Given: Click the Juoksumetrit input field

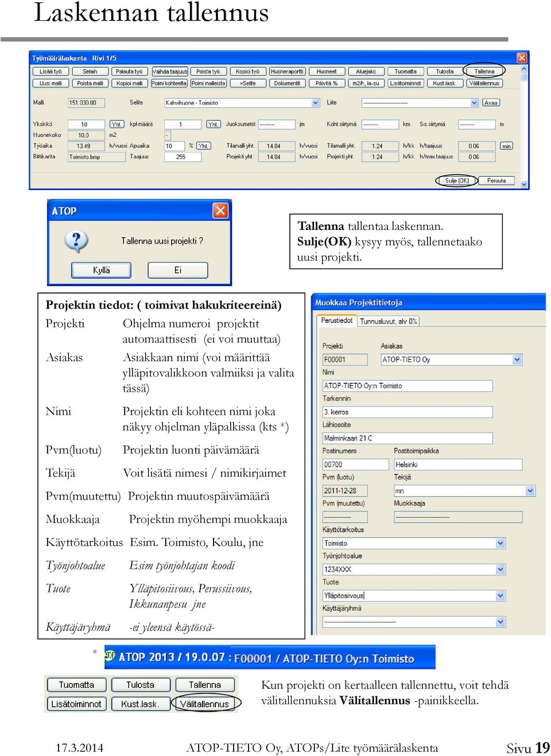Looking at the screenshot, I should pos(276,124).
